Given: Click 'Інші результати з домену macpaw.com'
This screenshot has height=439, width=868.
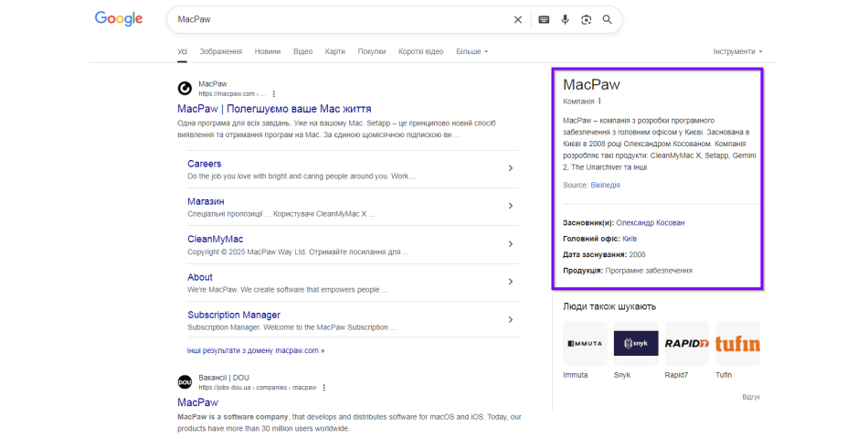Looking at the screenshot, I should [x=256, y=351].
